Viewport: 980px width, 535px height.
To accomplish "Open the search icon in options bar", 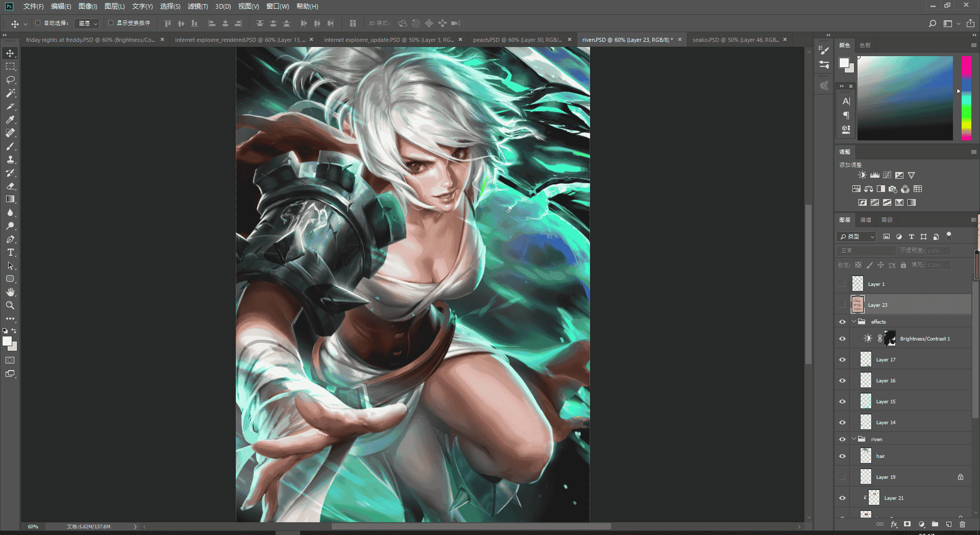I will tap(933, 23).
